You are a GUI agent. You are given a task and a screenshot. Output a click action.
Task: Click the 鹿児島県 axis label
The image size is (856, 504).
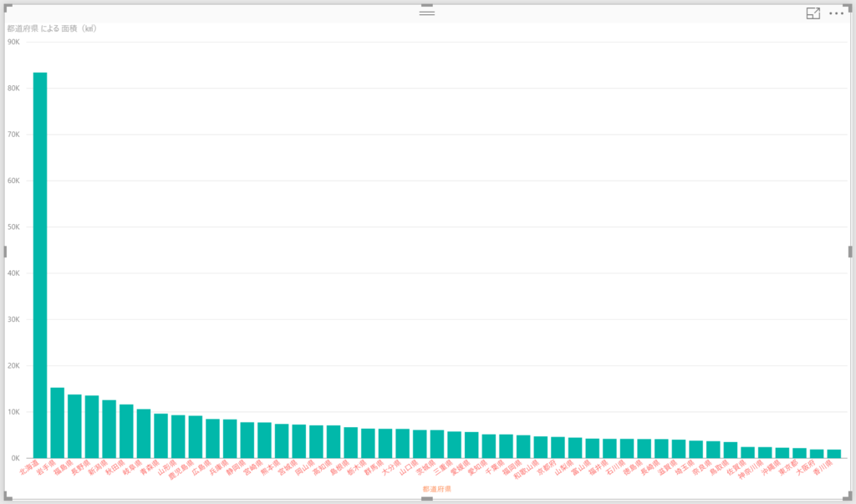181,470
